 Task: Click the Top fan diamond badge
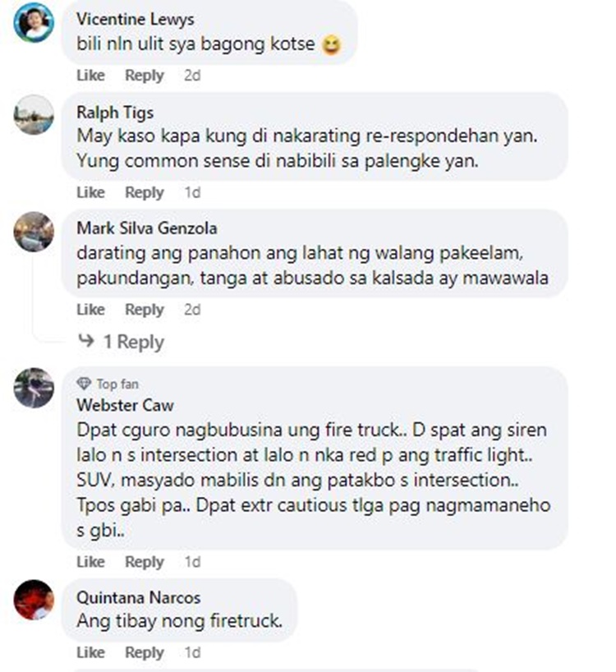click(84, 384)
